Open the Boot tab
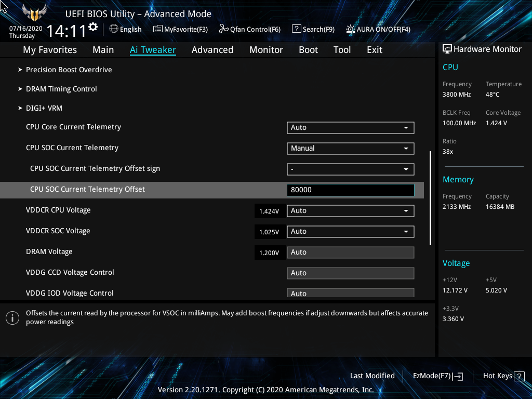 tap(308, 50)
